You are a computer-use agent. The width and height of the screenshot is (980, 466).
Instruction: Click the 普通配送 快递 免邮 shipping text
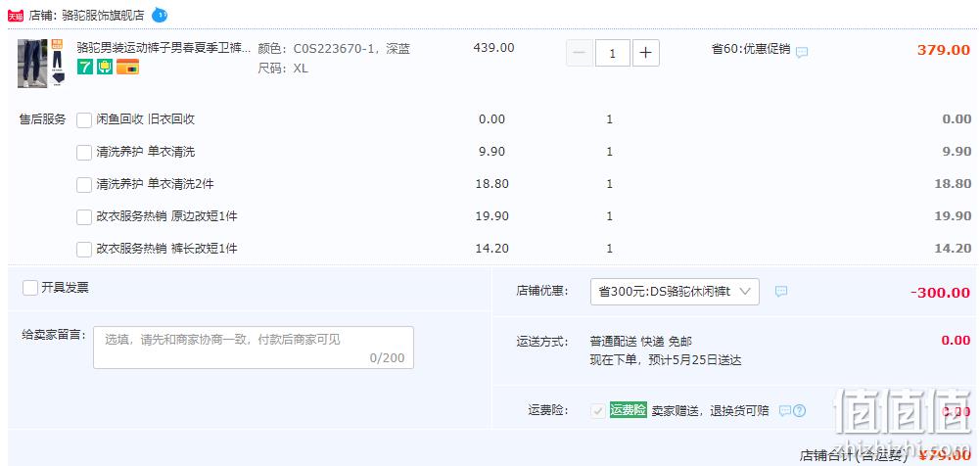coord(640,341)
